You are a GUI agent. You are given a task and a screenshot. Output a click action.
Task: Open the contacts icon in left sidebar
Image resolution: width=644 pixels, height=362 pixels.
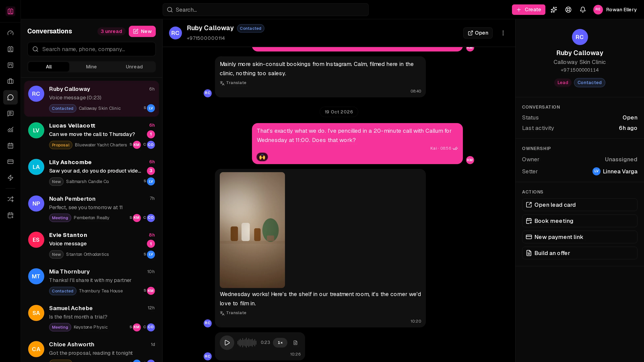[x=10, y=49]
